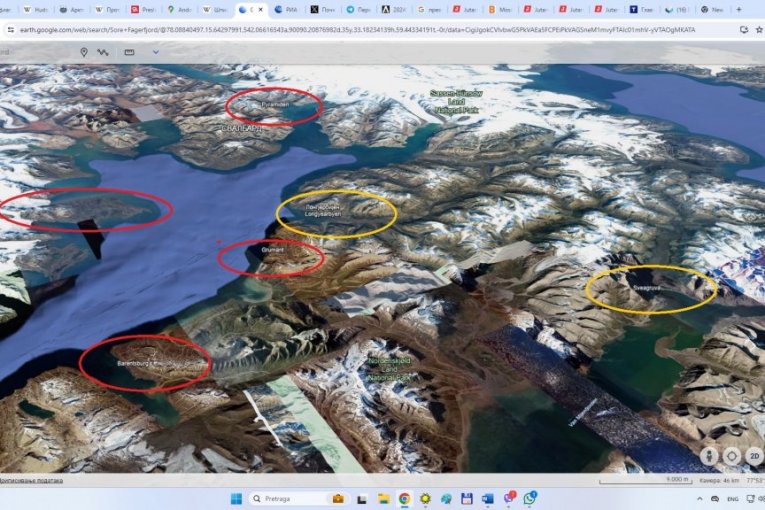
Task: Click the compass button on the map
Action: pyautogui.click(x=733, y=456)
